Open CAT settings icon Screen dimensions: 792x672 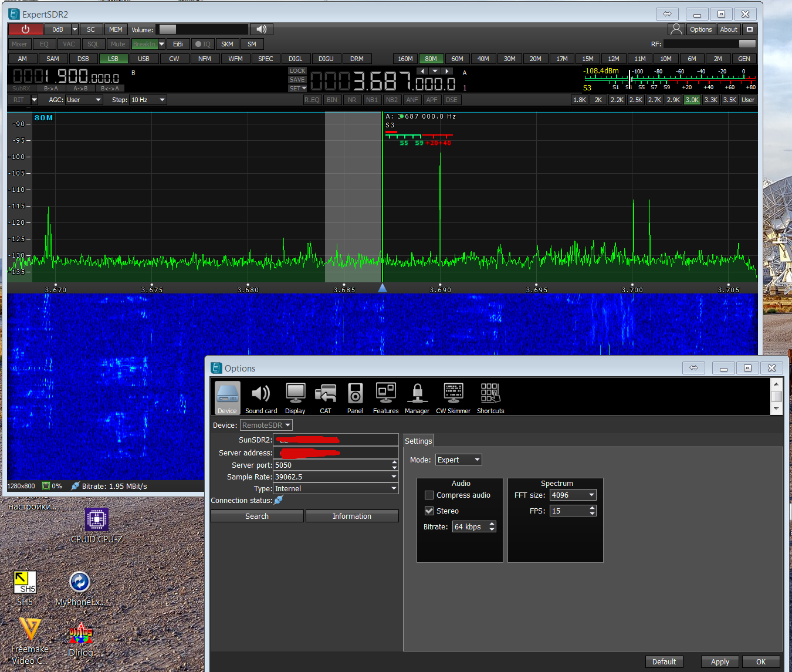326,398
